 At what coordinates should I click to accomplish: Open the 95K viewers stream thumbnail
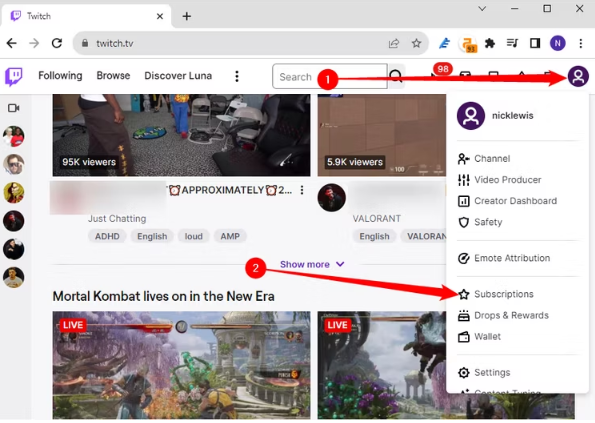(181, 135)
